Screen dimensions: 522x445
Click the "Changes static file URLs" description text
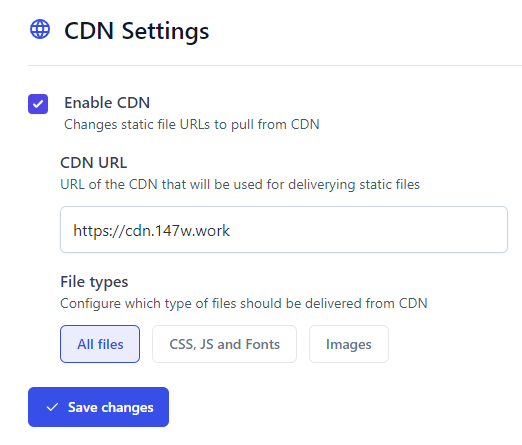192,125
